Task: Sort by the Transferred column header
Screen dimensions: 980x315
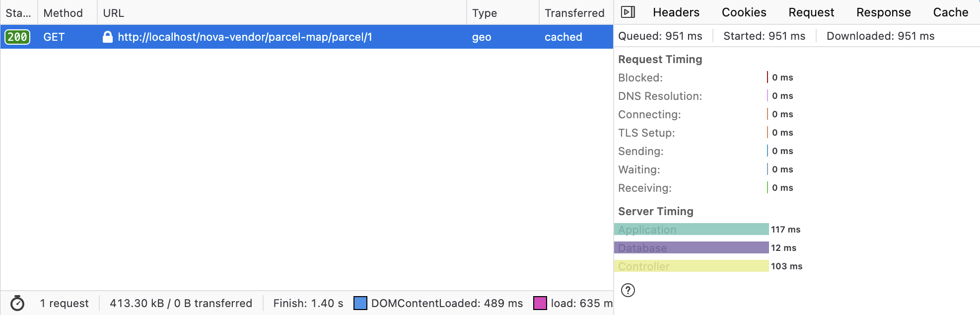Action: (x=574, y=13)
